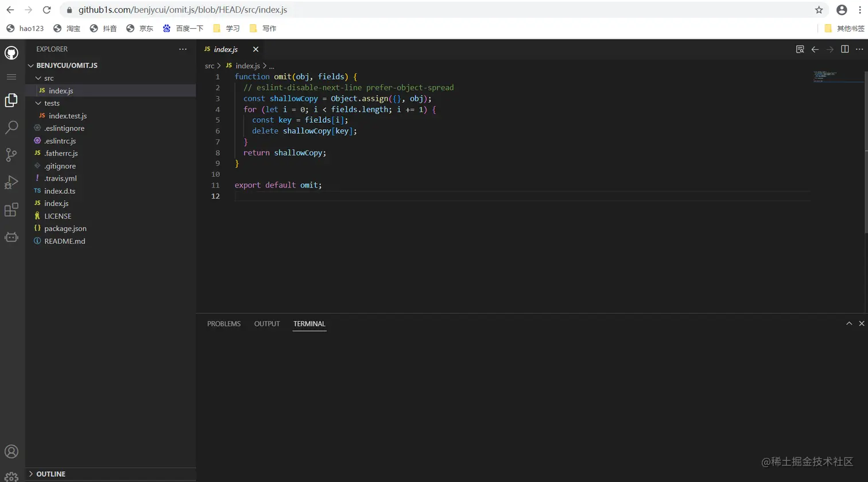Split the editor to the right

(844, 49)
